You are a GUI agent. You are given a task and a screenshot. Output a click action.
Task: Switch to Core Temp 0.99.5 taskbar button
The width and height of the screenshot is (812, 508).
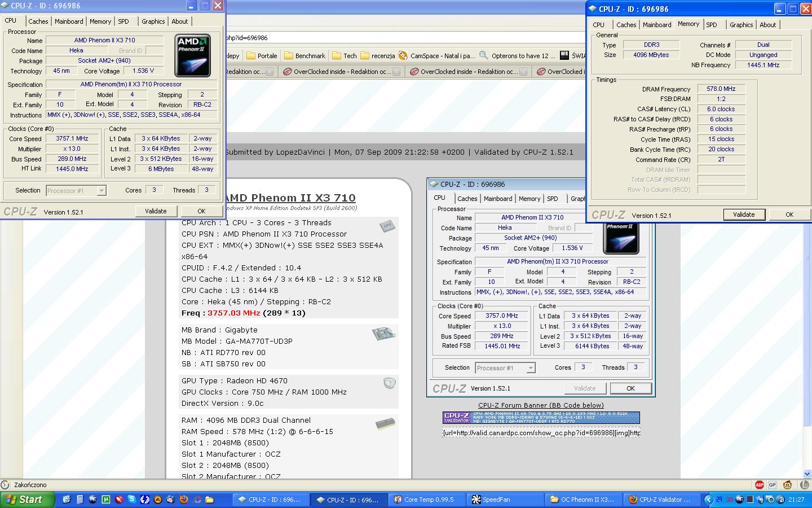(428, 500)
